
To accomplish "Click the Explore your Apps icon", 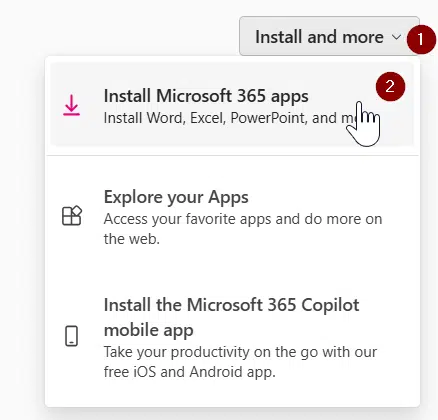I will (x=72, y=216).
